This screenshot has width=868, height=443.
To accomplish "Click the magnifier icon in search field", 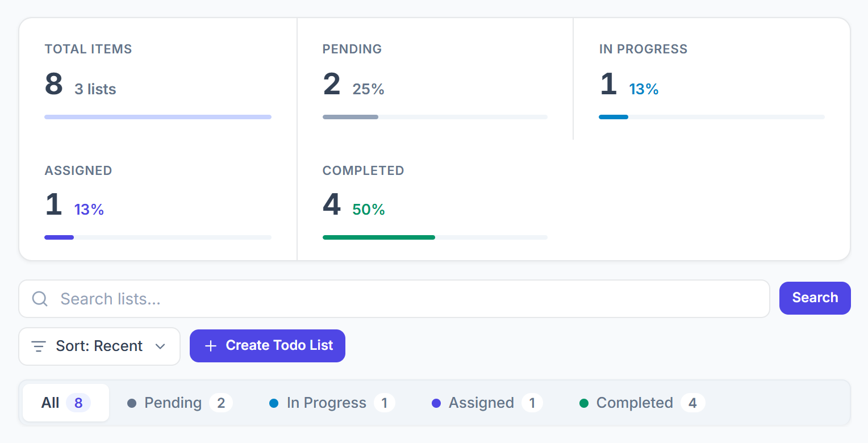I will tap(40, 299).
